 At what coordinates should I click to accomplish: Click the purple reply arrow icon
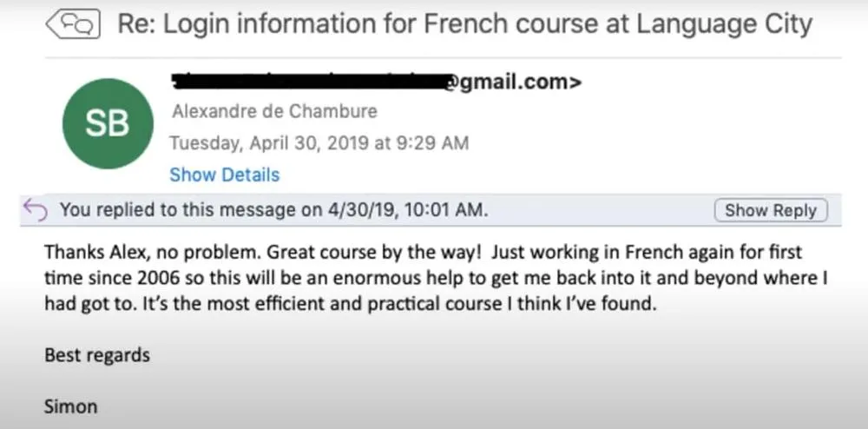pyautogui.click(x=36, y=209)
